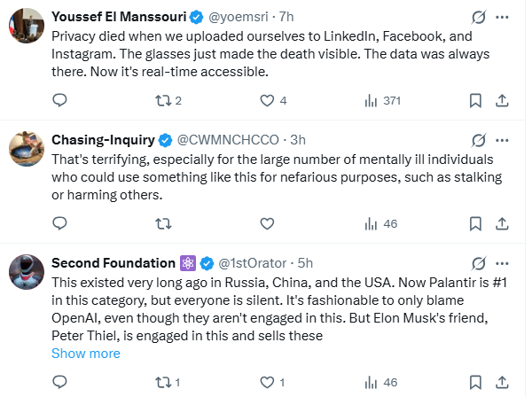Share the Chasing-Inquiry tweet
The height and width of the screenshot is (397, 532).
(x=502, y=225)
